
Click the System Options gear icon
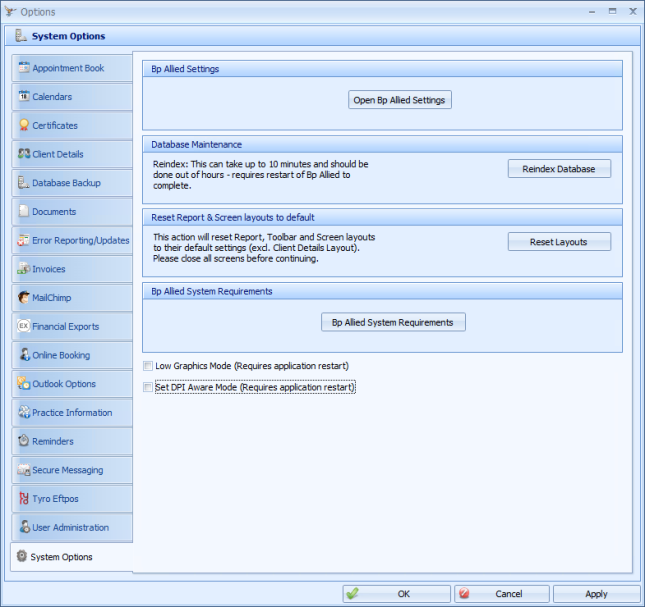pos(22,556)
